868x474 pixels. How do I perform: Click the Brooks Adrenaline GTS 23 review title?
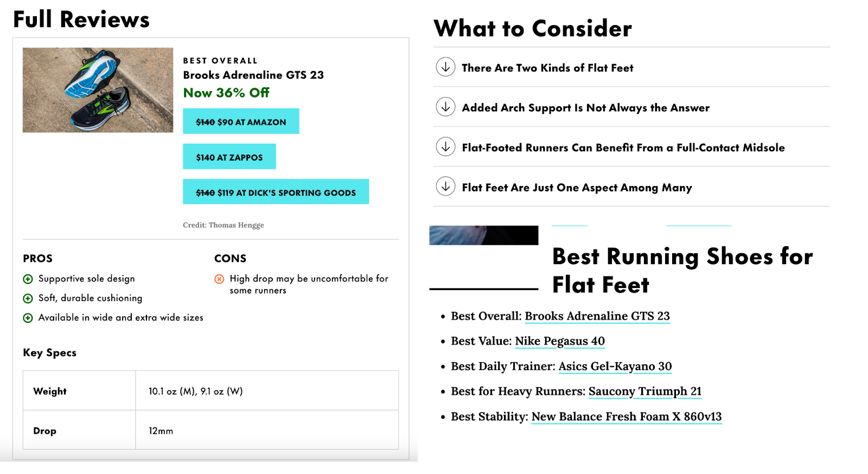coord(253,75)
